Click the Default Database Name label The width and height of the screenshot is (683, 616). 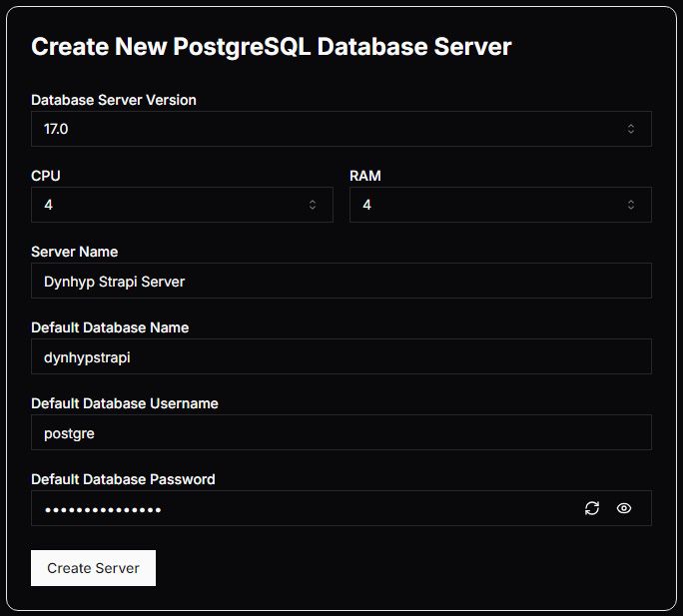[110, 327]
